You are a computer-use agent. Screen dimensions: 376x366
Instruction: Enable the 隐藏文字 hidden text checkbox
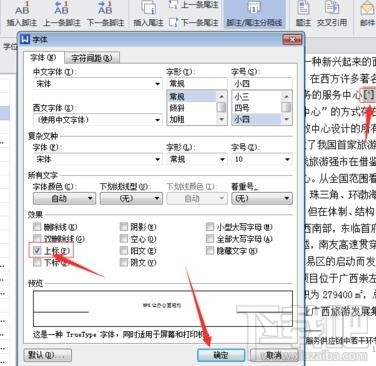pos(210,250)
